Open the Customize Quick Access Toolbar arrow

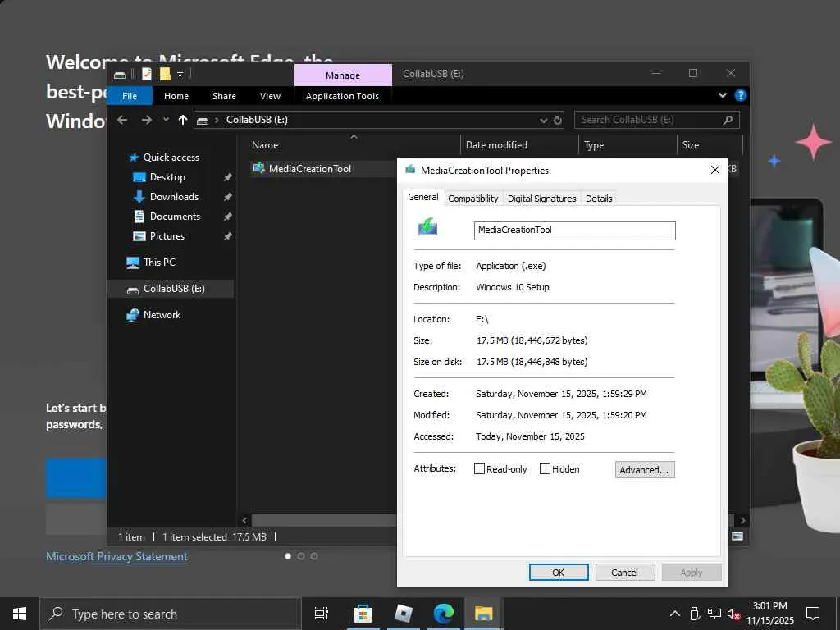point(180,75)
